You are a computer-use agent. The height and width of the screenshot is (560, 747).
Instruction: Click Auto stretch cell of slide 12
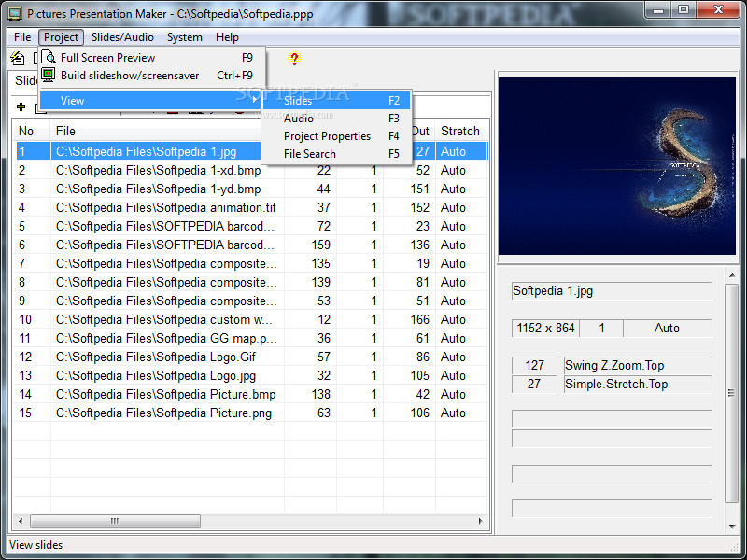coord(453,357)
